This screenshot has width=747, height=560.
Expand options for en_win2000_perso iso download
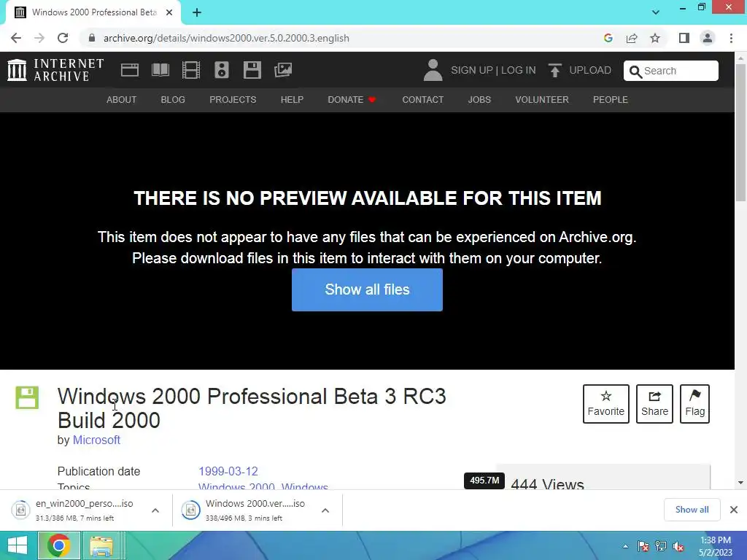tap(155, 510)
